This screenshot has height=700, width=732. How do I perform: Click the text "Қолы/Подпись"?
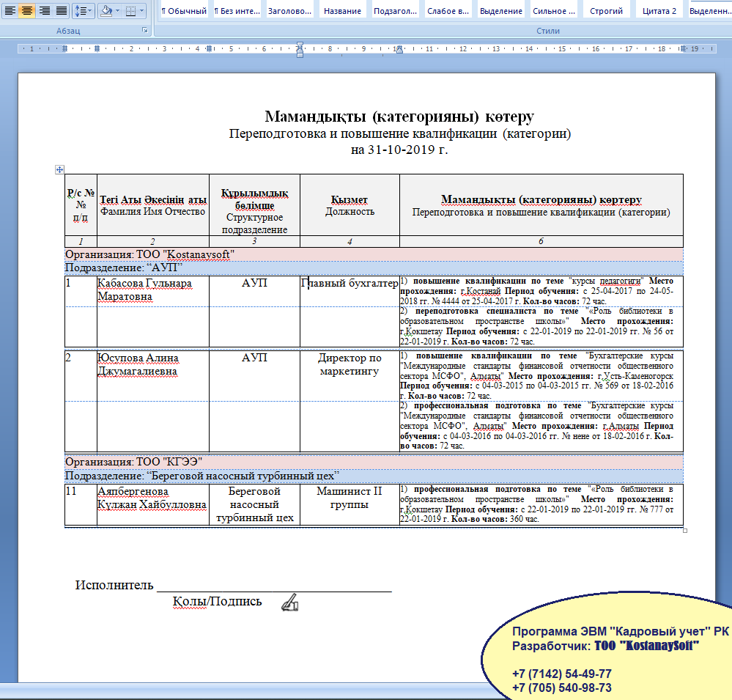pos(217,601)
